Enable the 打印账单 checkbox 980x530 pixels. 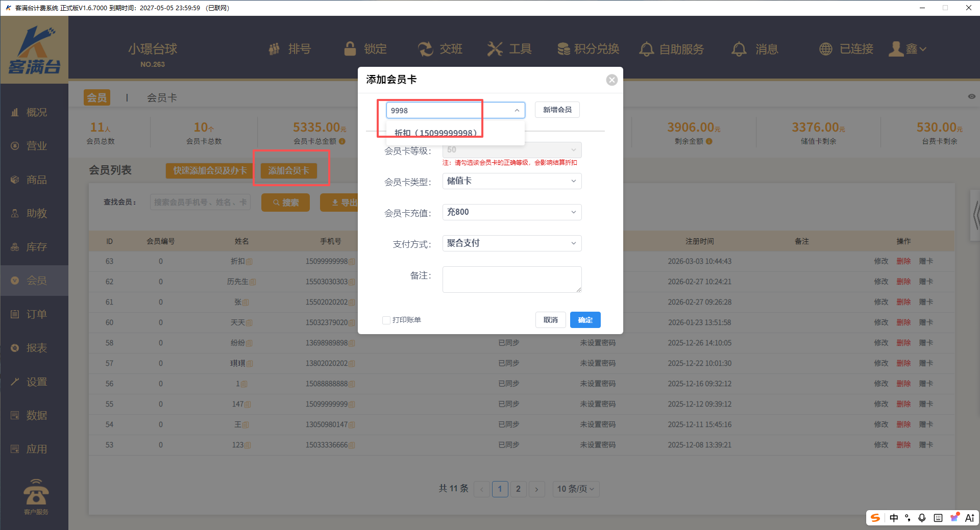pyautogui.click(x=386, y=320)
